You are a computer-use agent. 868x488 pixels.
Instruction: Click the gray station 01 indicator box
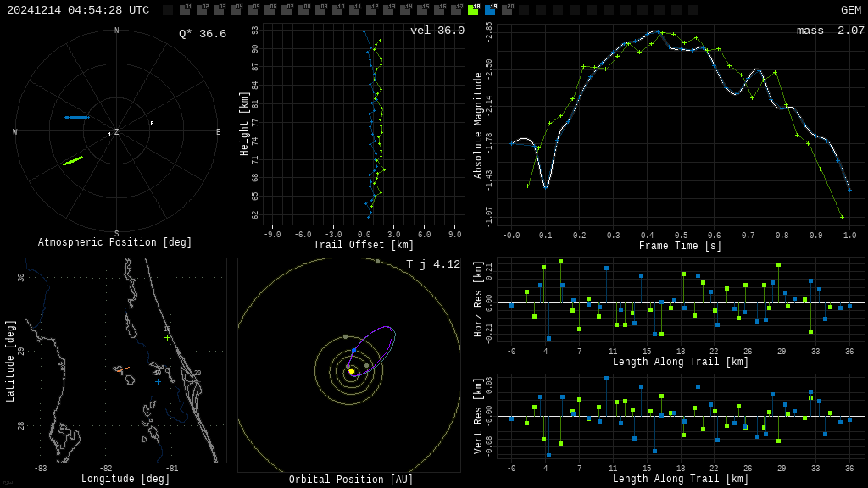185,11
